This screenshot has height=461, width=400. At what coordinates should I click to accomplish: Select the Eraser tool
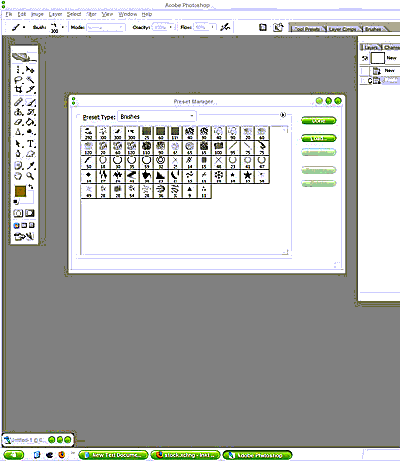click(18, 122)
